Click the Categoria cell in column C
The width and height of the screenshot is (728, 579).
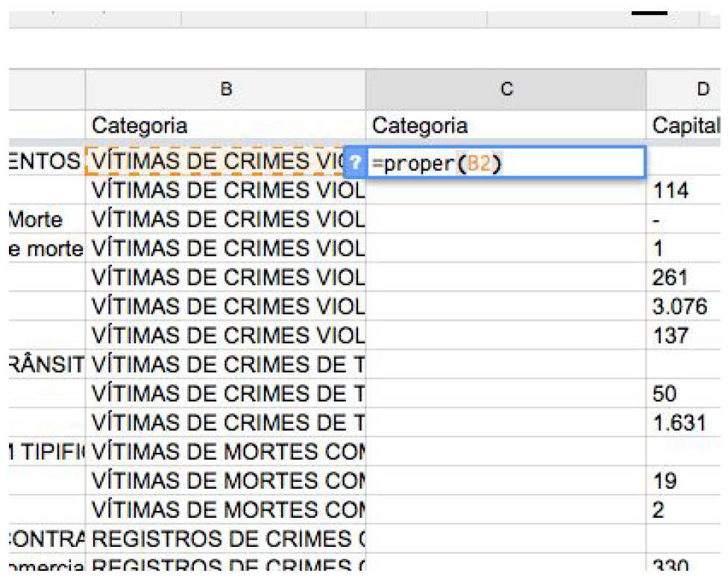(x=506, y=125)
